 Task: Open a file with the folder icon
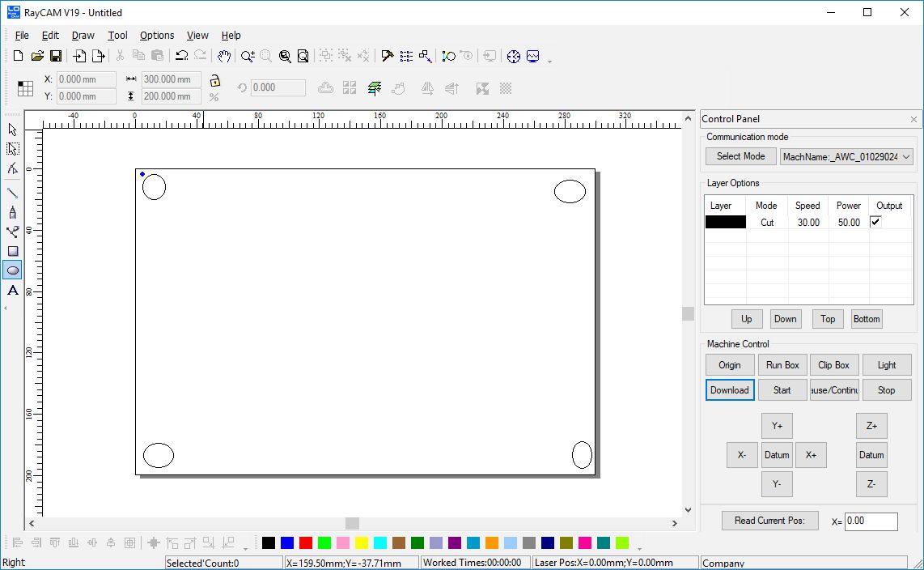tap(37, 56)
